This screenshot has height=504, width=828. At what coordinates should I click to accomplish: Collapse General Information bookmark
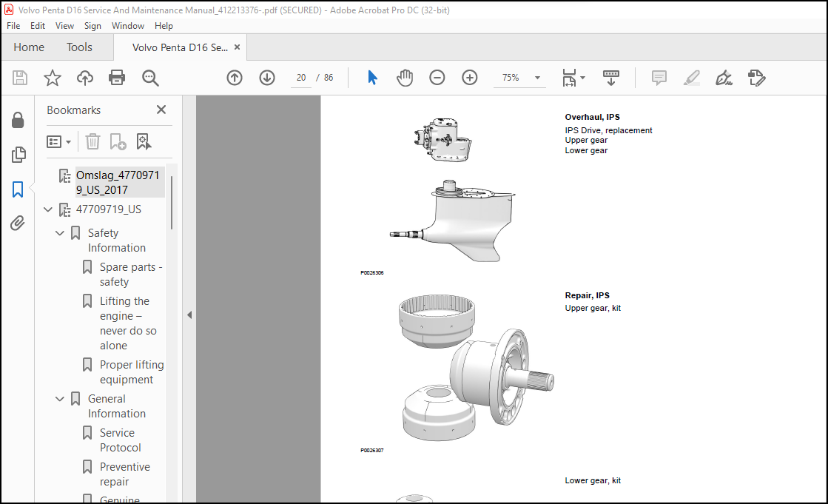(60, 399)
